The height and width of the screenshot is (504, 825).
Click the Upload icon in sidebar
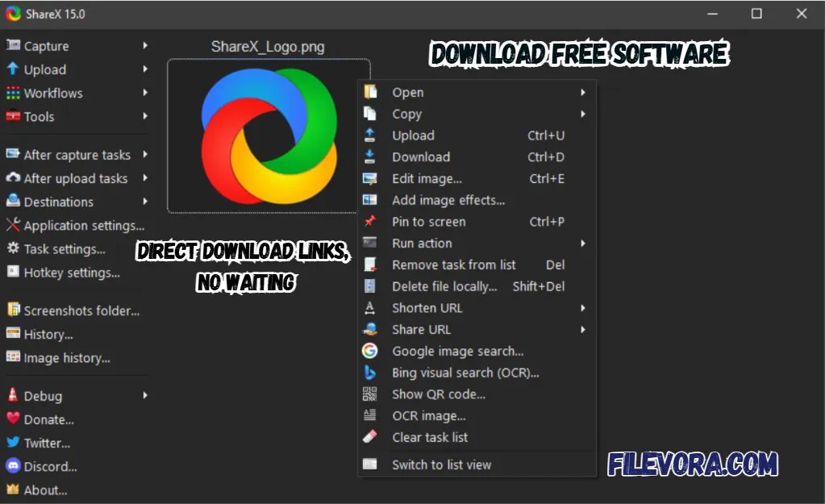(12, 69)
